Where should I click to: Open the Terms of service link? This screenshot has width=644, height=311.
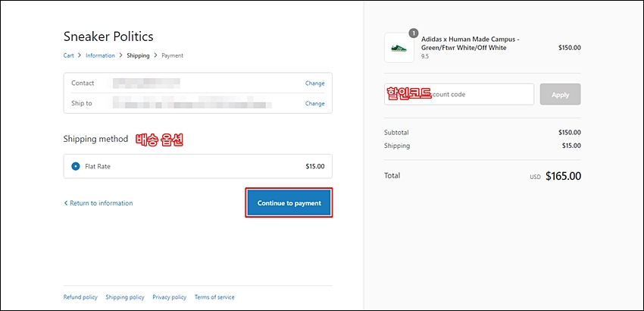(214, 297)
